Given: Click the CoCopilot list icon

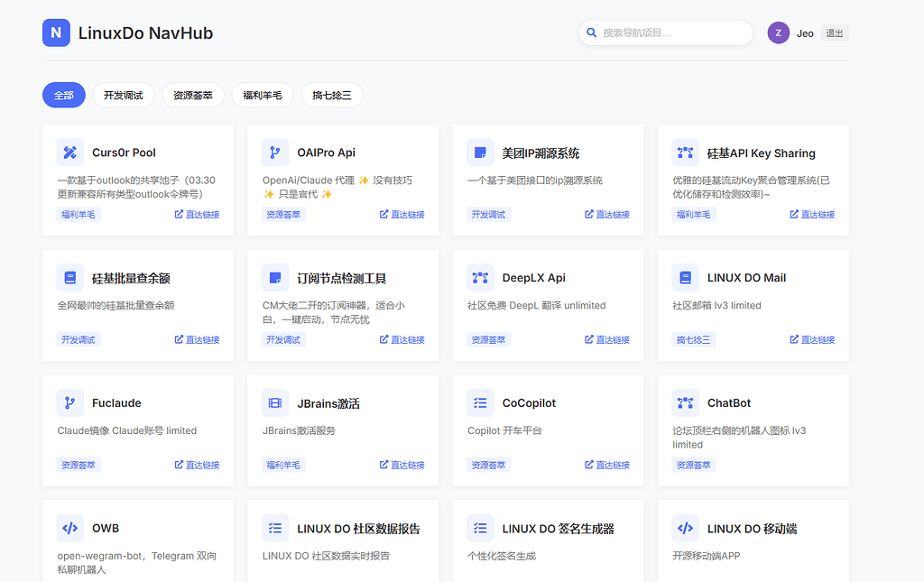Looking at the screenshot, I should [x=480, y=403].
